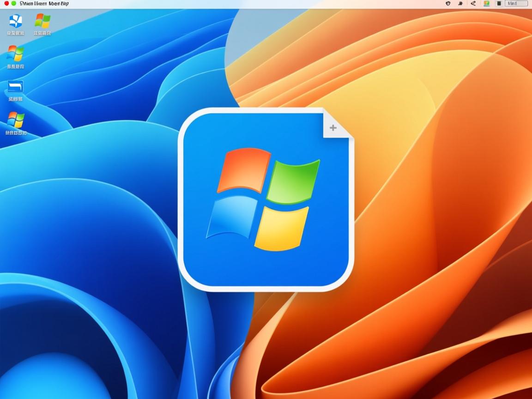Click the text field at the menu bar's right end
The height and width of the screenshot is (399, 532).
pos(517,3)
